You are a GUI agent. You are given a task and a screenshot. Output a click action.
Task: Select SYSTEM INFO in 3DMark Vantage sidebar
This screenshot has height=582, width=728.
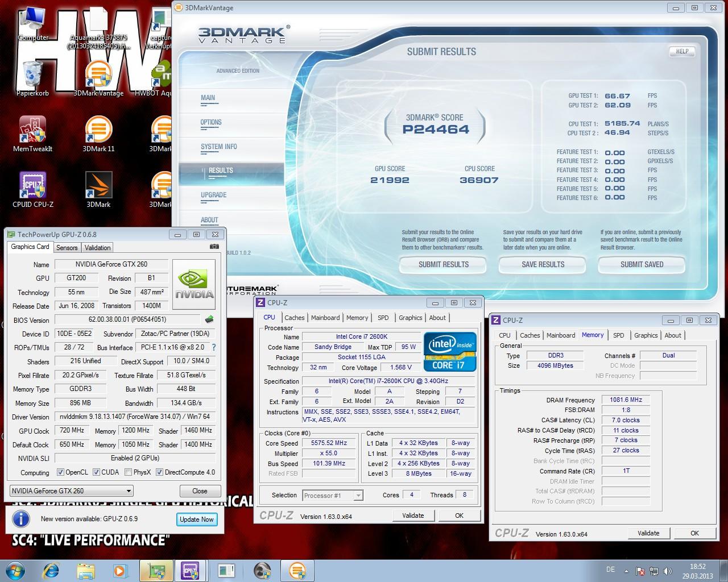[218, 147]
